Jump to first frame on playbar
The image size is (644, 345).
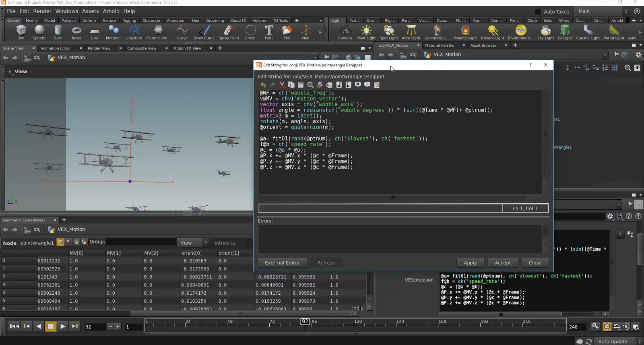tap(14, 326)
